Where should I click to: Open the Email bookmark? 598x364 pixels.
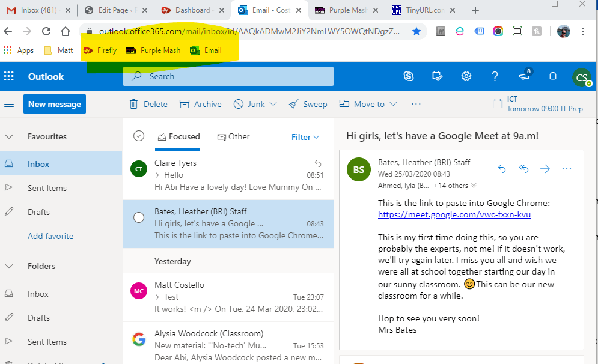206,50
